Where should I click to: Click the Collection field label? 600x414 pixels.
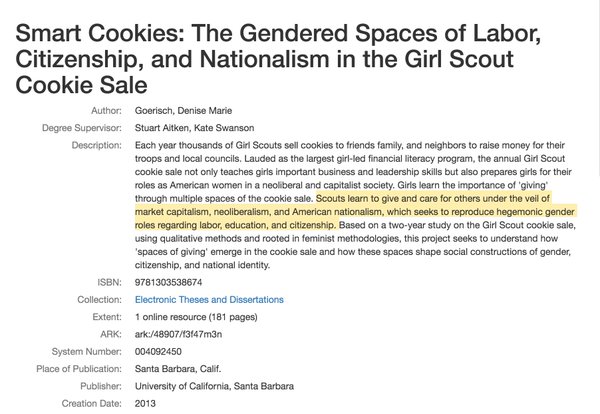pos(99,300)
